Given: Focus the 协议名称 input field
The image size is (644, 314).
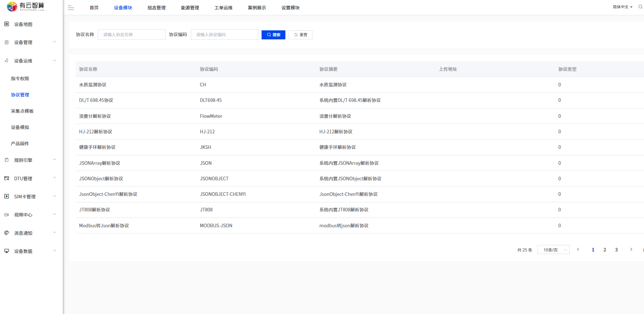Looking at the screenshot, I should [131, 35].
